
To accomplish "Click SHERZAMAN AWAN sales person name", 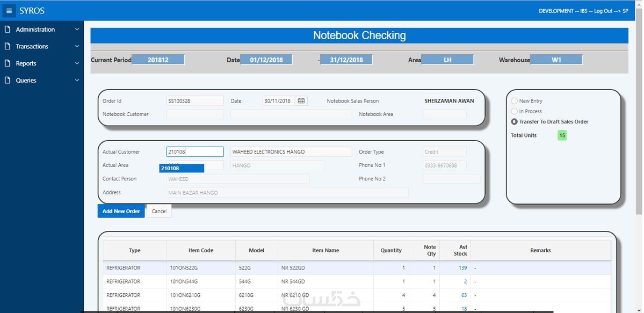I will pyautogui.click(x=449, y=100).
